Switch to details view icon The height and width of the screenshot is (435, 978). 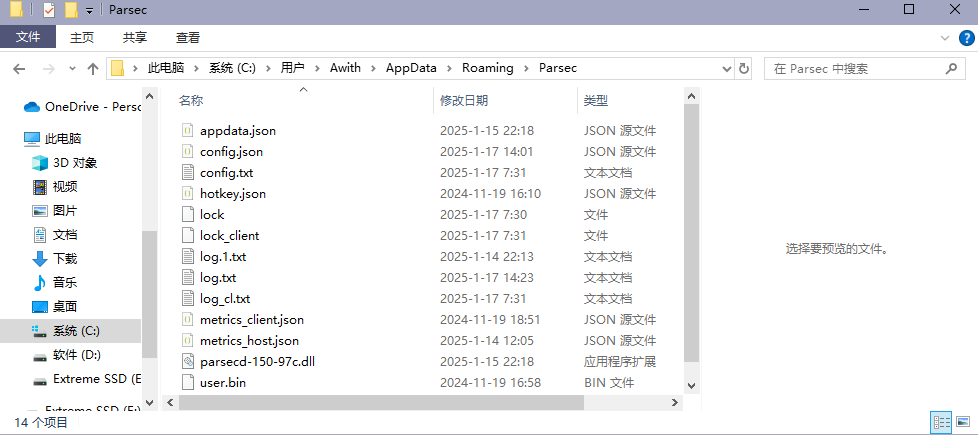click(x=942, y=423)
